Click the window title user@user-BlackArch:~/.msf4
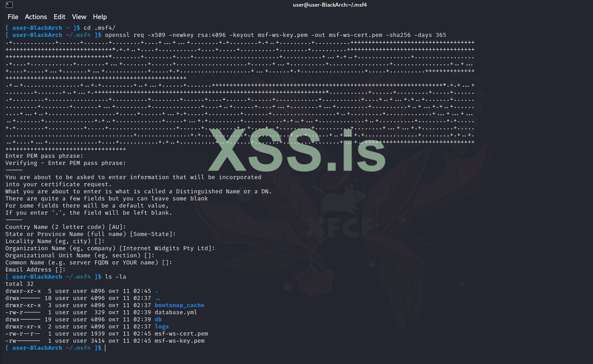 [330, 5]
